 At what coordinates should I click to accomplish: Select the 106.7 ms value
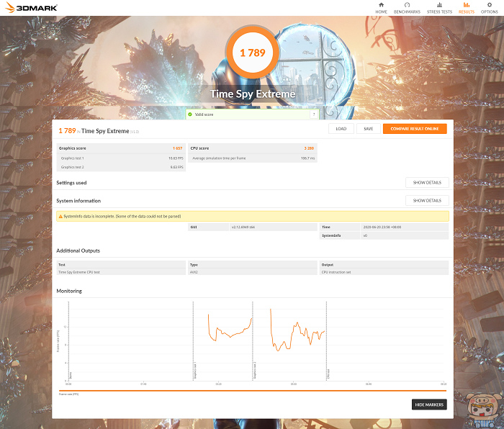click(x=307, y=158)
